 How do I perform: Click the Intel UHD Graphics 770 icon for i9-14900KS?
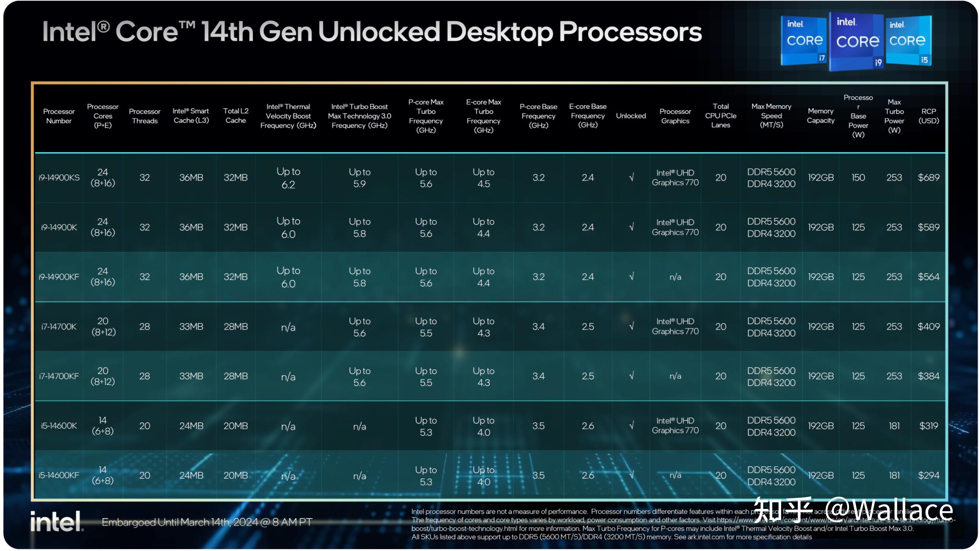click(673, 176)
